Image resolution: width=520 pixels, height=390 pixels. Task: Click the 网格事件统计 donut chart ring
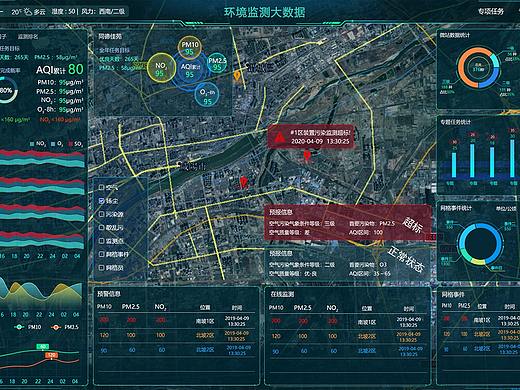click(x=480, y=244)
